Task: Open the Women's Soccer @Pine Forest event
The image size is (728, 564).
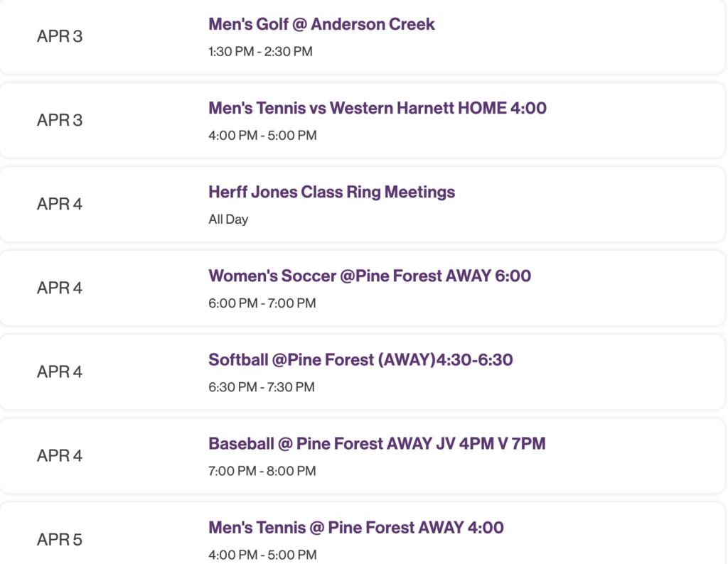Action: click(x=370, y=276)
